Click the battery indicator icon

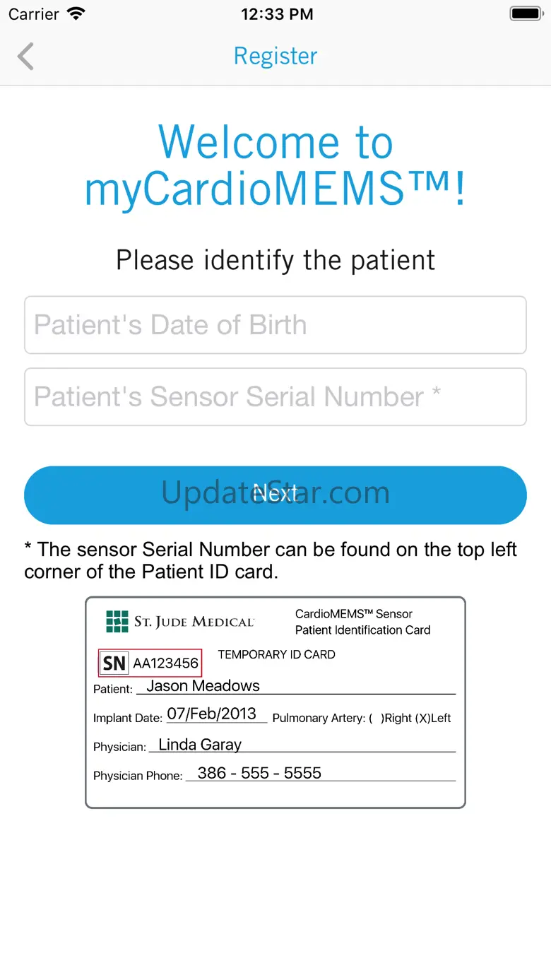526,14
